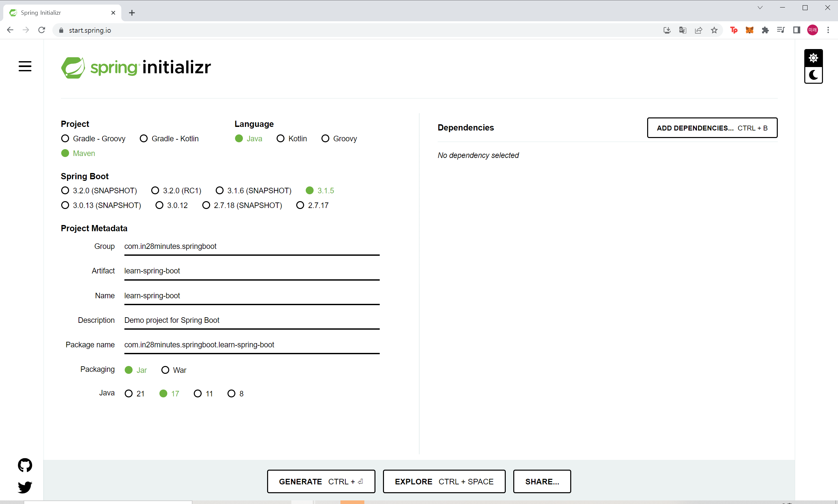The image size is (838, 504).
Task: Open the Chrome profile avatar
Action: point(812,30)
